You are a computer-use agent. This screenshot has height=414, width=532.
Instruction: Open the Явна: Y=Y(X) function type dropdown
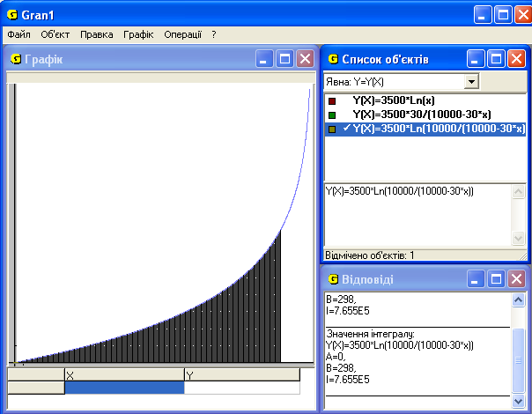coord(471,81)
